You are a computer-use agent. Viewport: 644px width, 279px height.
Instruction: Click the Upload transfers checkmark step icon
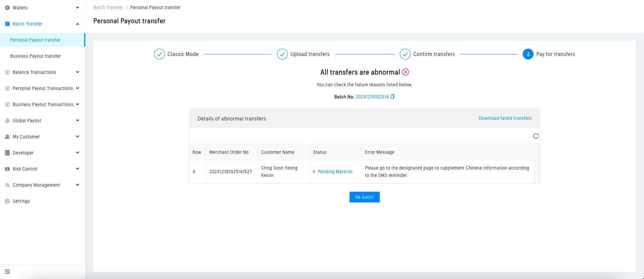point(282,54)
